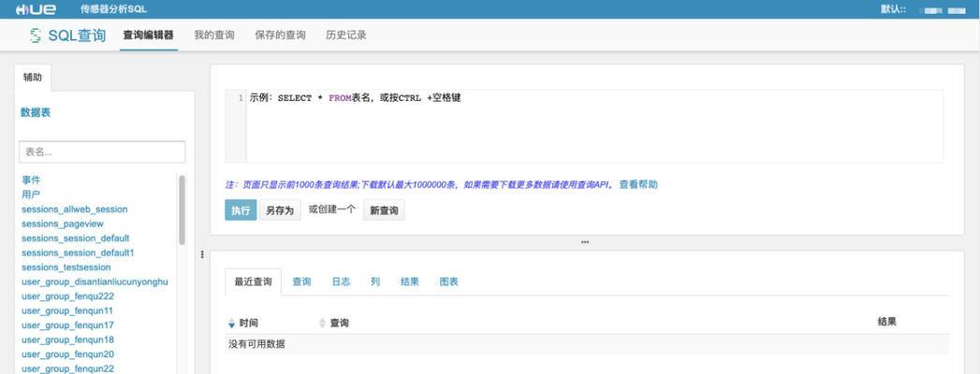Image resolution: width=980 pixels, height=374 pixels.
Task: Select the 用户 table
Action: pyautogui.click(x=31, y=194)
